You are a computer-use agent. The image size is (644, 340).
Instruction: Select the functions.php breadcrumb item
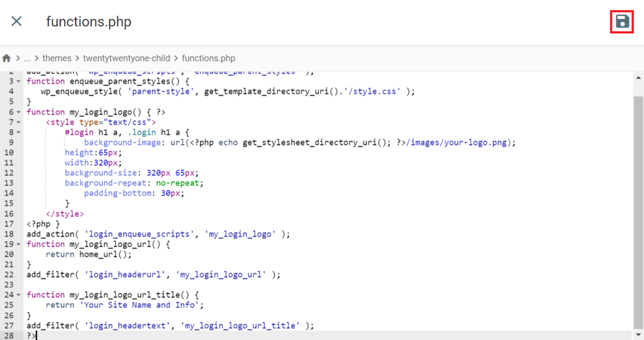tap(209, 58)
